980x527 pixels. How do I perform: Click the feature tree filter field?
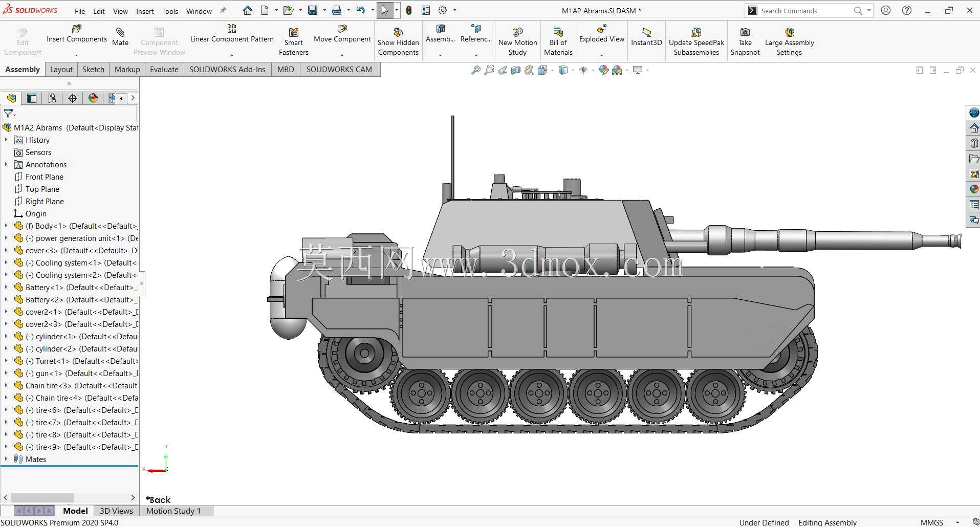70,113
